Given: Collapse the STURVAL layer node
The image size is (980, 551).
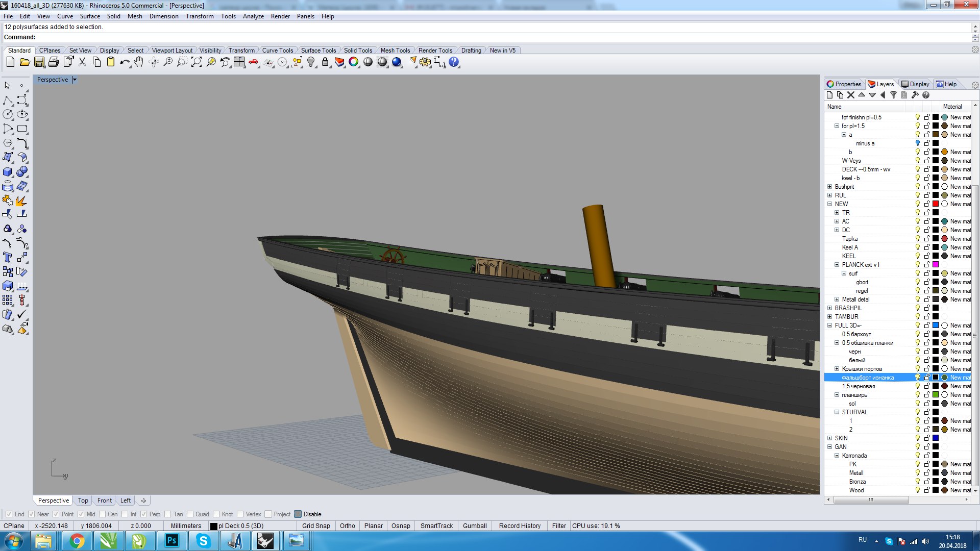Looking at the screenshot, I should [837, 412].
